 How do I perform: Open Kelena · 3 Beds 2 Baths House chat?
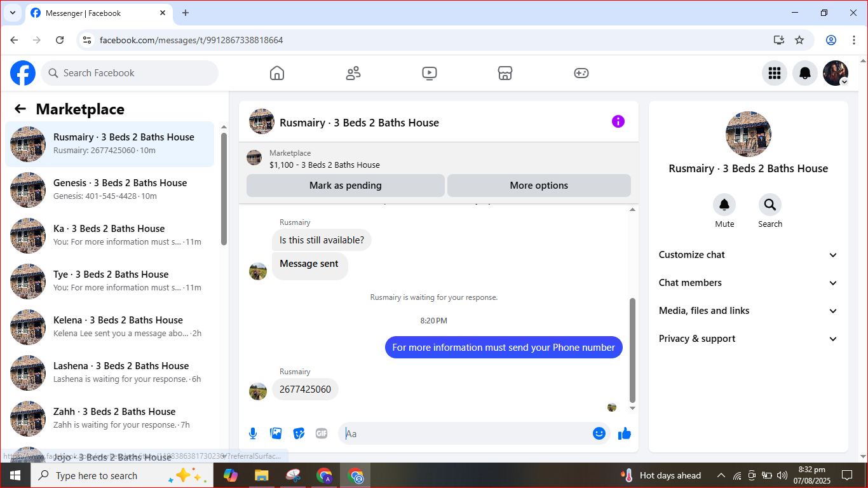tap(110, 327)
